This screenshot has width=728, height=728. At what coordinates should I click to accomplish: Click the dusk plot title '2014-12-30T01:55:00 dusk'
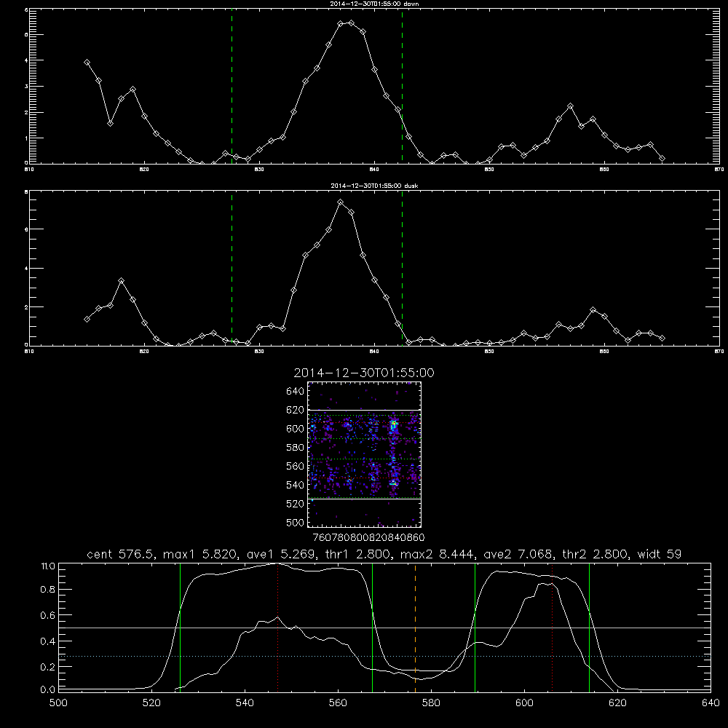point(374,186)
